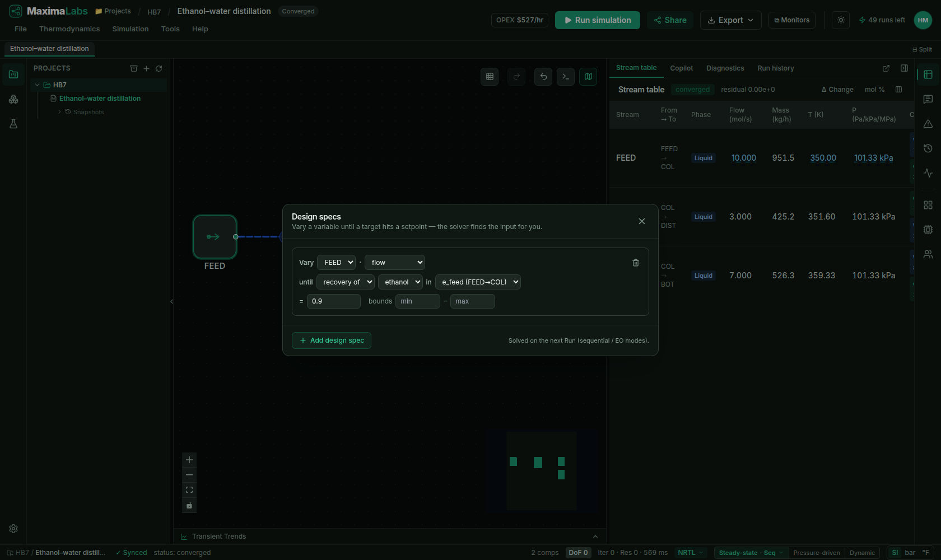This screenshot has height=560, width=941.
Task: Open Steady-state · Seq mode dropdown
Action: [x=751, y=553]
